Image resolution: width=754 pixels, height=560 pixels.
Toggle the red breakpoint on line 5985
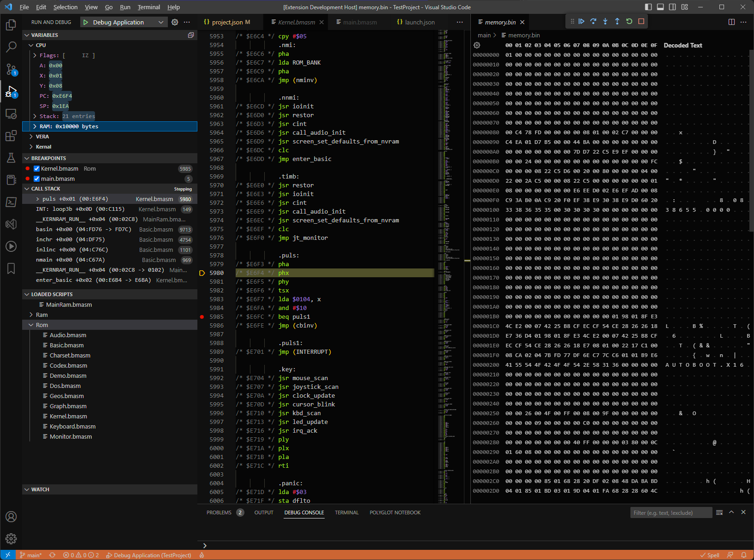pos(202,317)
